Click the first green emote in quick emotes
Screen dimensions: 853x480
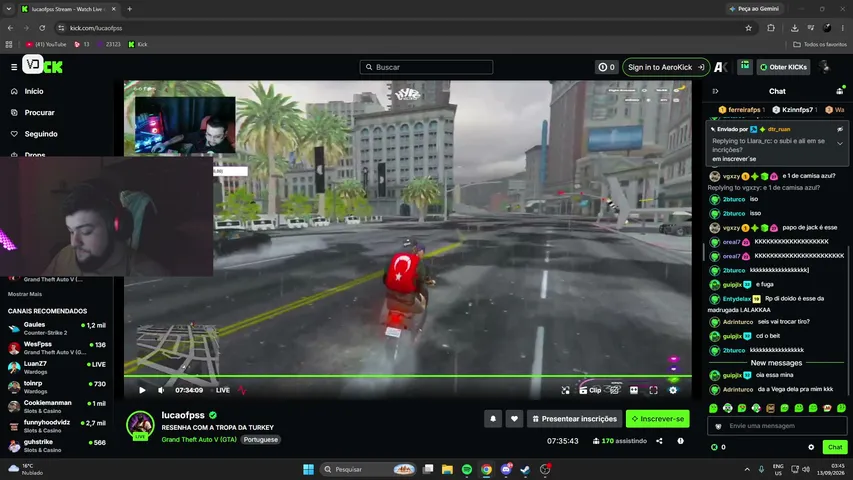713,408
